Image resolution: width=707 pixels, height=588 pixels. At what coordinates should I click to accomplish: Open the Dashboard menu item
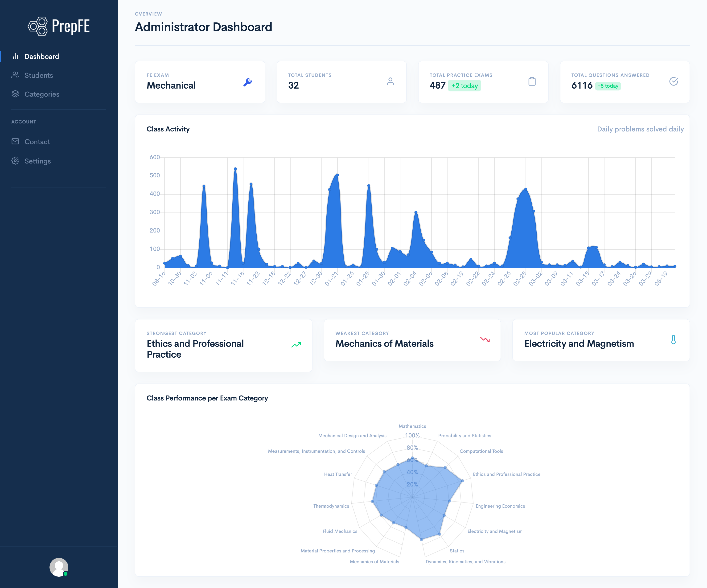42,57
